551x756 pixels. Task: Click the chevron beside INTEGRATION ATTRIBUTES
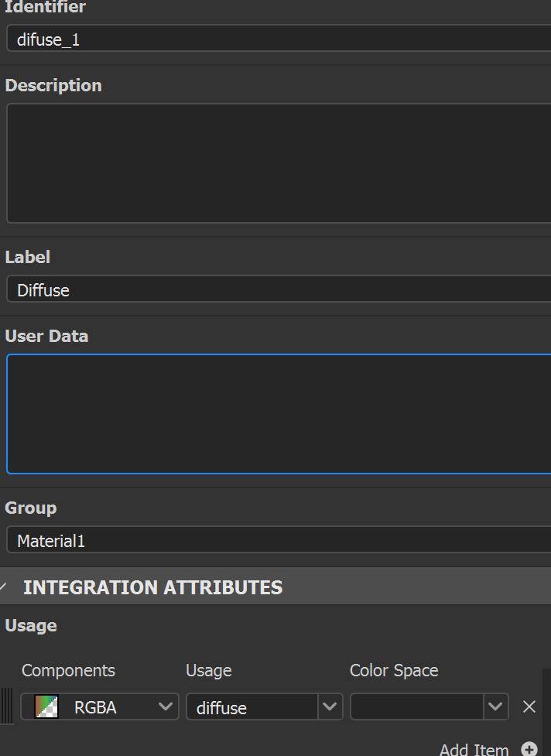[6, 586]
